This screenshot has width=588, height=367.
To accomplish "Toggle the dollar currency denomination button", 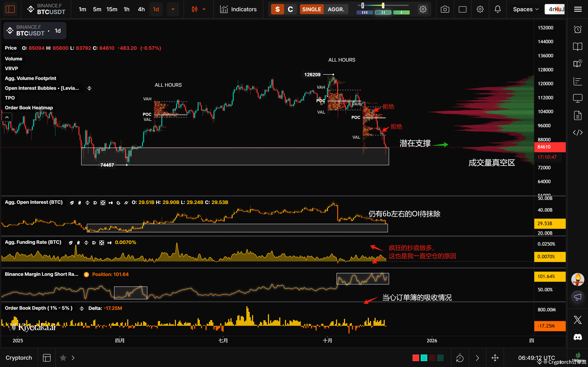I will point(278,9).
